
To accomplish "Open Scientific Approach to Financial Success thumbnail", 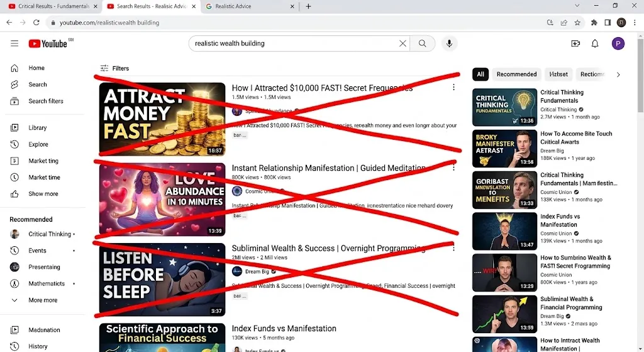I will pyautogui.click(x=162, y=338).
